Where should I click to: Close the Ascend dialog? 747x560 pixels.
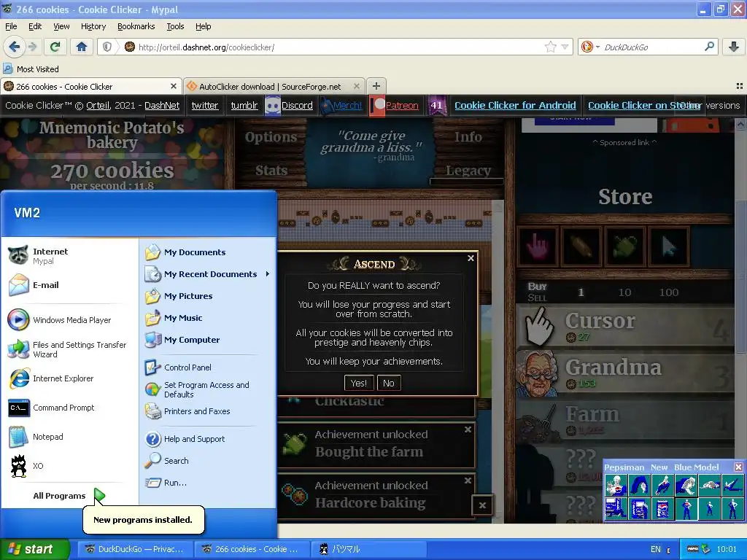pos(471,258)
